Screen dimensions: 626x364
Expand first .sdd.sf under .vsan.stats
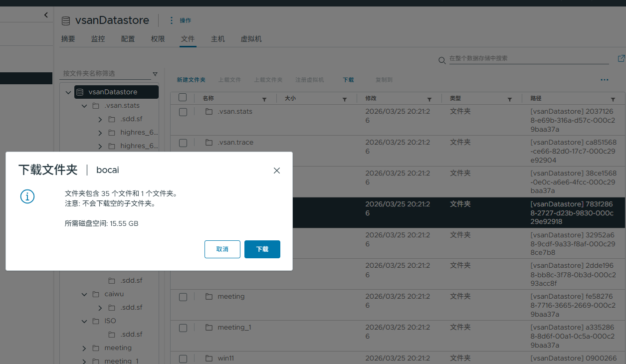[x=100, y=119]
